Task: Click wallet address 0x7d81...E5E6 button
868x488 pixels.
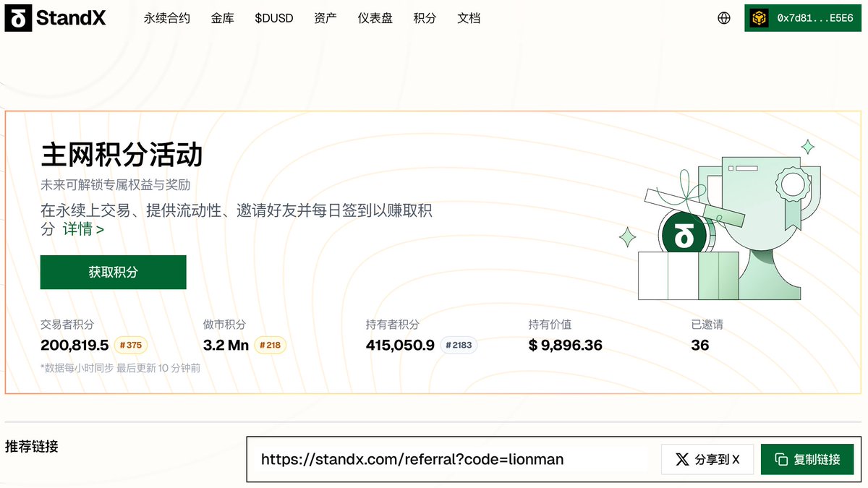Action: 804,18
